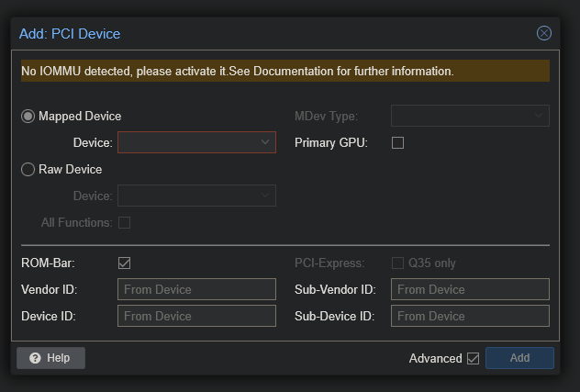Click the Add: PCI Device title
This screenshot has height=392, width=580.
tap(70, 34)
